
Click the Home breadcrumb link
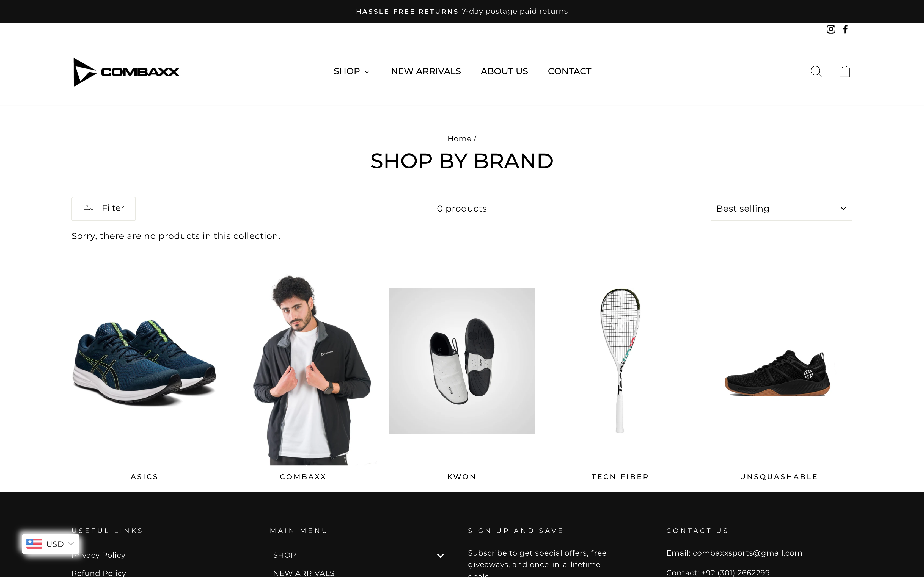[459, 139]
